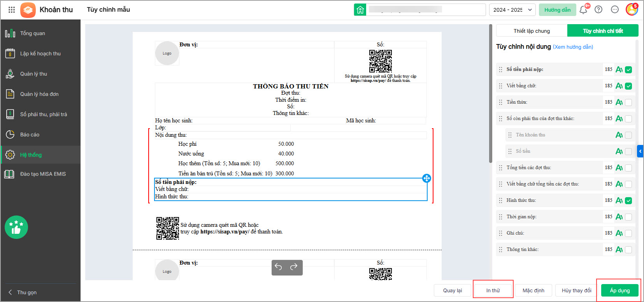Open notifications bell icon
This screenshot has height=302, width=644.
click(583, 10)
